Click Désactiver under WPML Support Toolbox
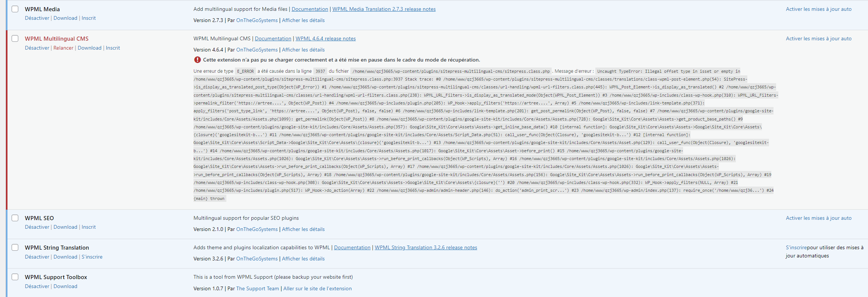This screenshot has height=297, width=868. tap(37, 286)
